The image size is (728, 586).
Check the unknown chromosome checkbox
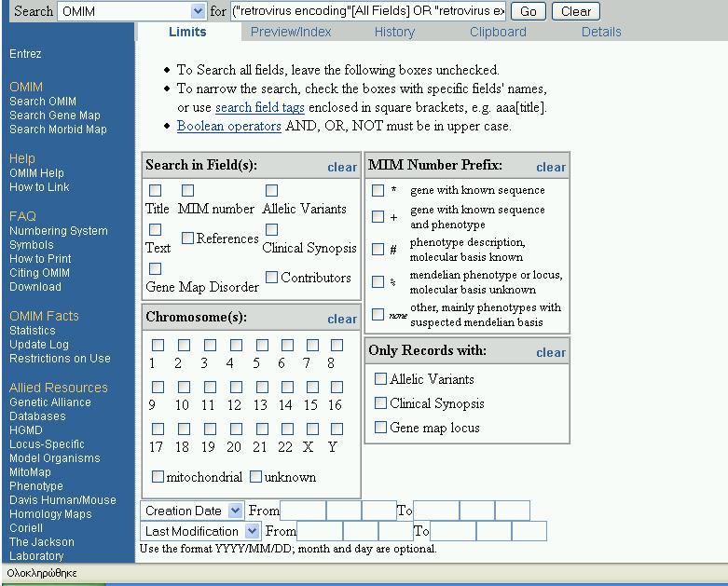pyautogui.click(x=255, y=476)
